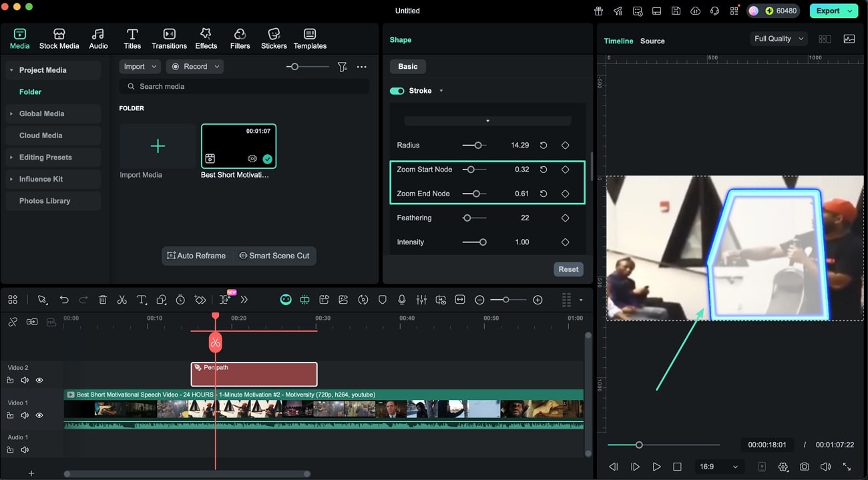Click the Smart Scene Cut button
868x480 pixels.
click(274, 256)
